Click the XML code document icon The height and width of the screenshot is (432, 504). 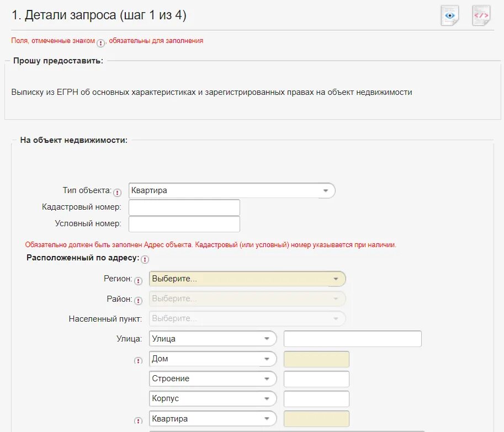481,15
